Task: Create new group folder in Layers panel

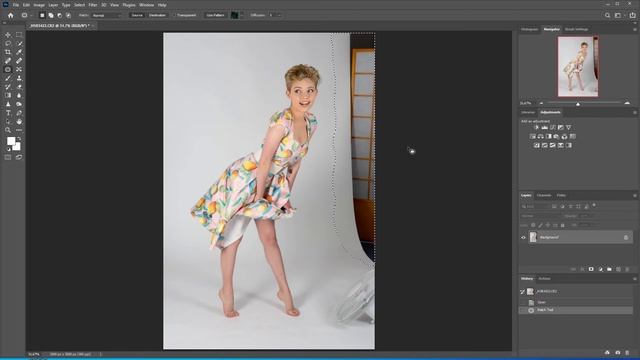Action: 609,269
